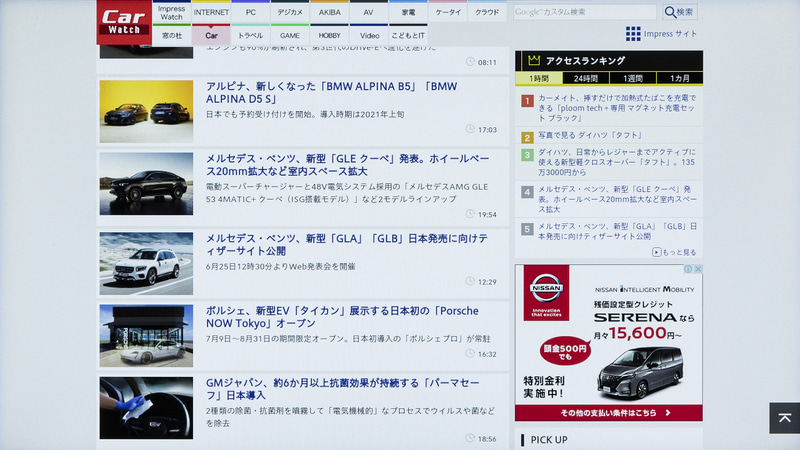Click the black GLE coupe thumbnail
800x450 pixels.
(x=146, y=184)
